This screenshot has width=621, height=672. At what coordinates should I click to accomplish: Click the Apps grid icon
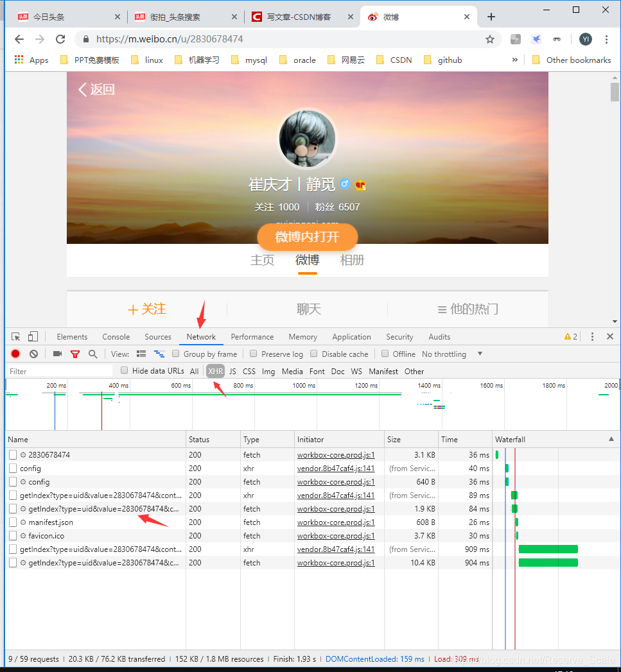(19, 60)
